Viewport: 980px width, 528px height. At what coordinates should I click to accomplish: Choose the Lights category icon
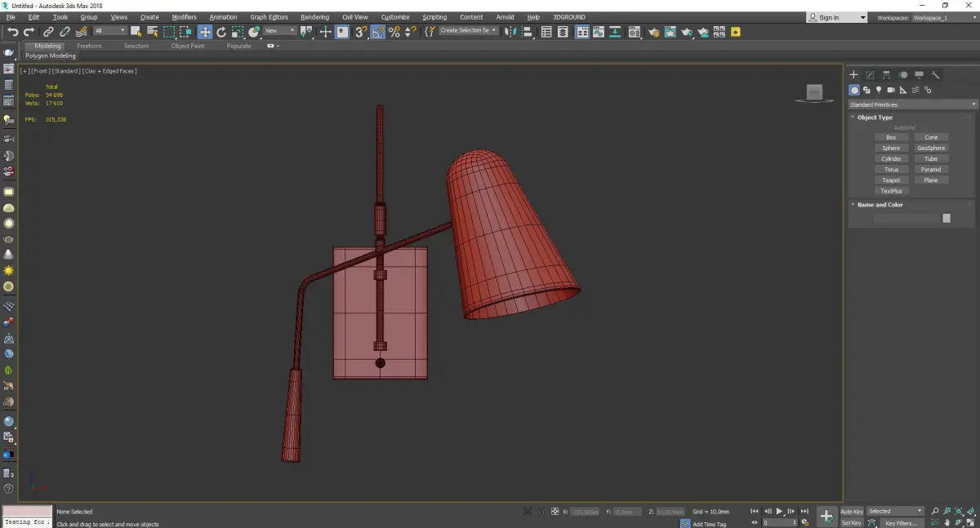click(x=879, y=90)
